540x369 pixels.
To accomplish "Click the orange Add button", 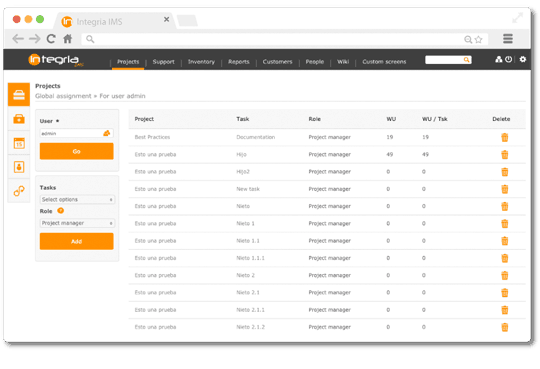I will pyautogui.click(x=76, y=241).
